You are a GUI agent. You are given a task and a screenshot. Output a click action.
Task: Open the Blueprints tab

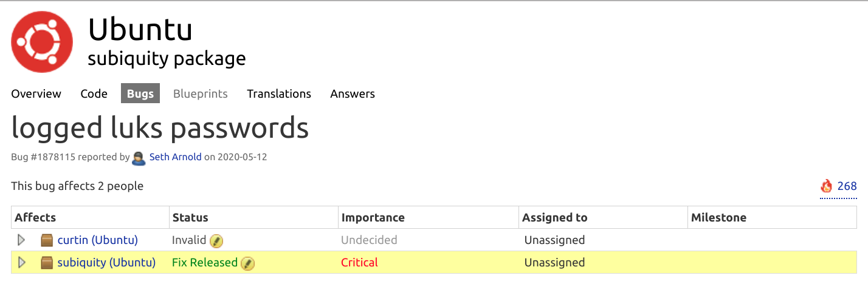point(201,93)
